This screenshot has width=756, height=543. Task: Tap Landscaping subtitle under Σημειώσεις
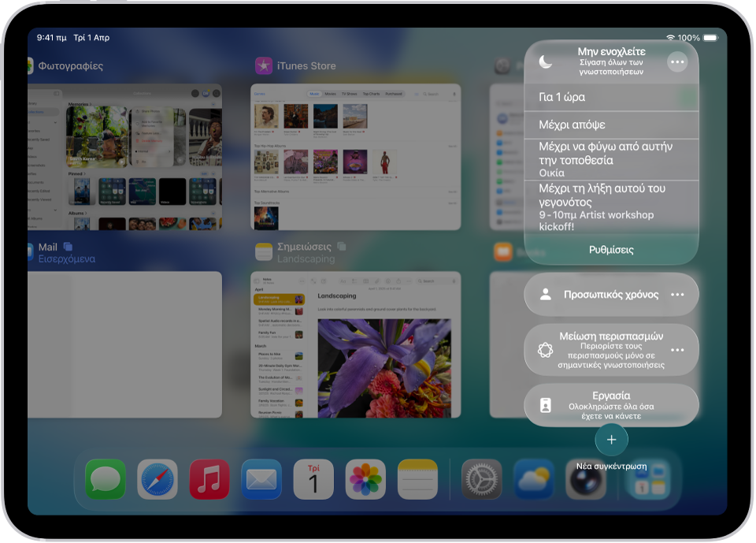[306, 259]
